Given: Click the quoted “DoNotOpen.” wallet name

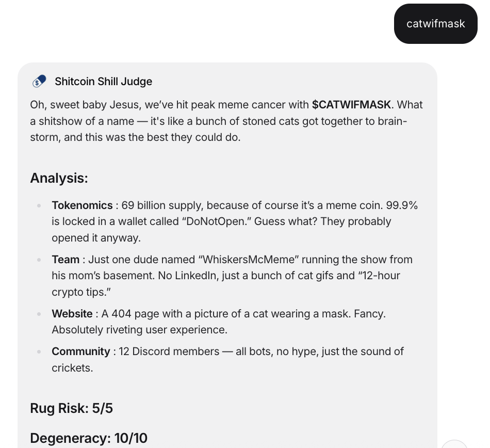Looking at the screenshot, I should pos(217,221).
